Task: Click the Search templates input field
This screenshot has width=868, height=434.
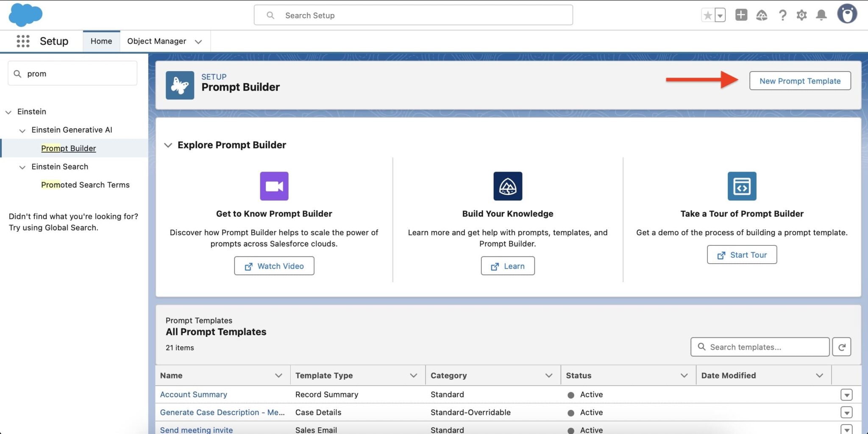Action: (759, 347)
